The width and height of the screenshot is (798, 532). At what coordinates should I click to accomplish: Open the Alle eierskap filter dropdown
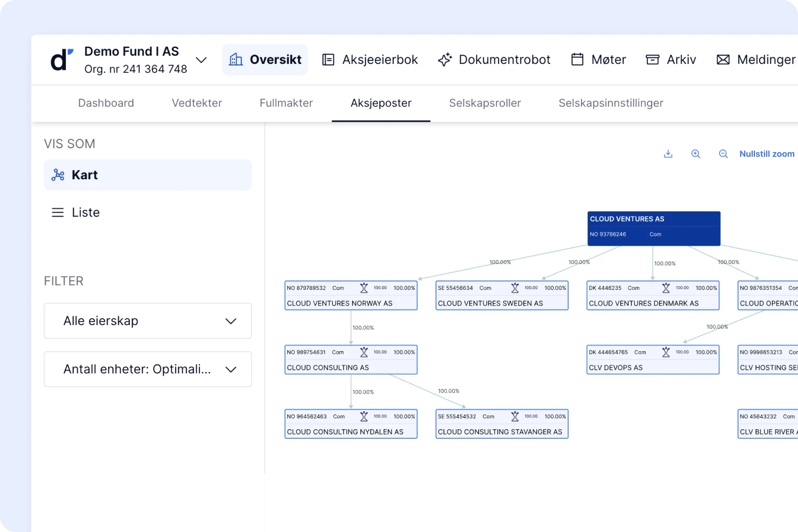tap(148, 321)
